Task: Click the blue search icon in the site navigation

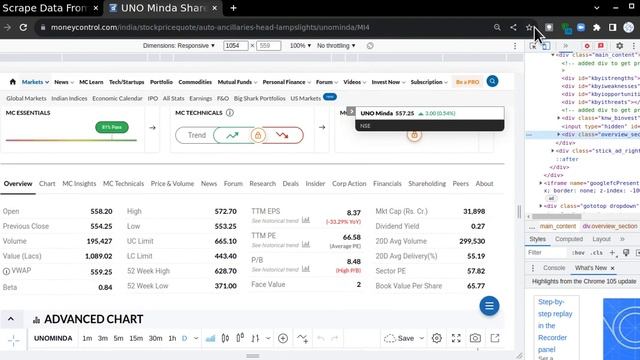Action: 492,81
